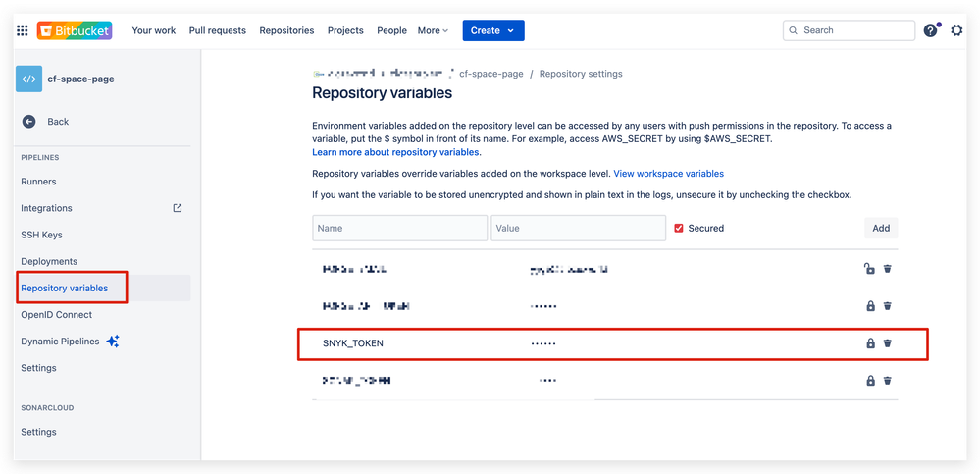Click the lock icon in last variable row

tap(870, 380)
